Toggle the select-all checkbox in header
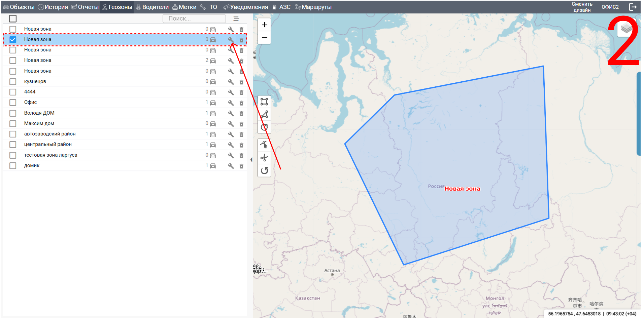Image resolution: width=644 pixels, height=319 pixels. (13, 19)
